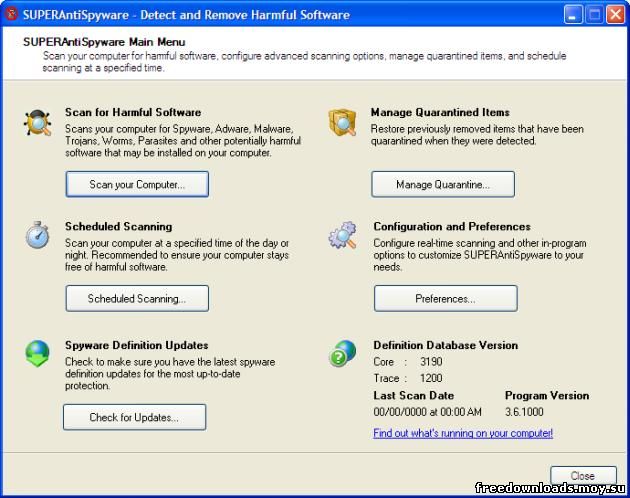Screen dimensions: 630x498
Task: Click the globe question mark database icon
Action: pyautogui.click(x=343, y=354)
